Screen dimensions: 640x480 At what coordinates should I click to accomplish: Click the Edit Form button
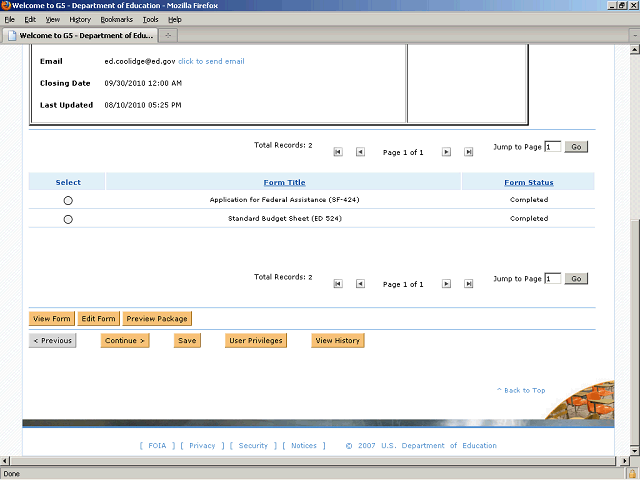(x=98, y=319)
